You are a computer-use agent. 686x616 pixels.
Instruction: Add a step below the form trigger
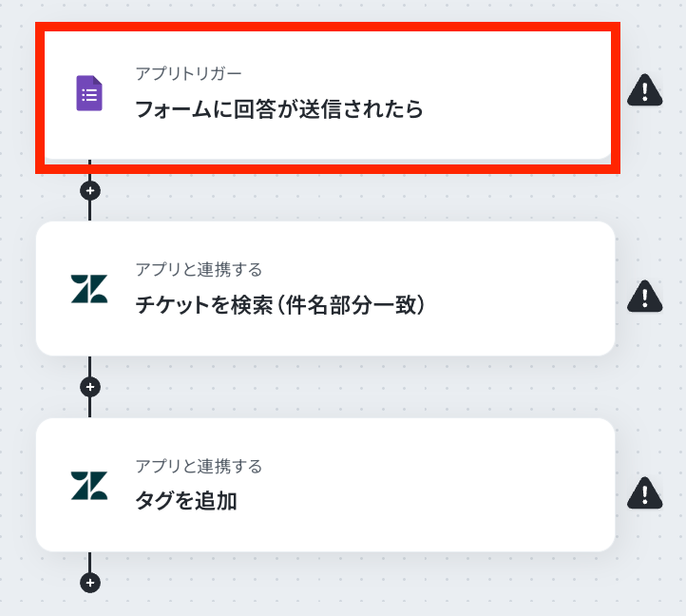(x=90, y=190)
